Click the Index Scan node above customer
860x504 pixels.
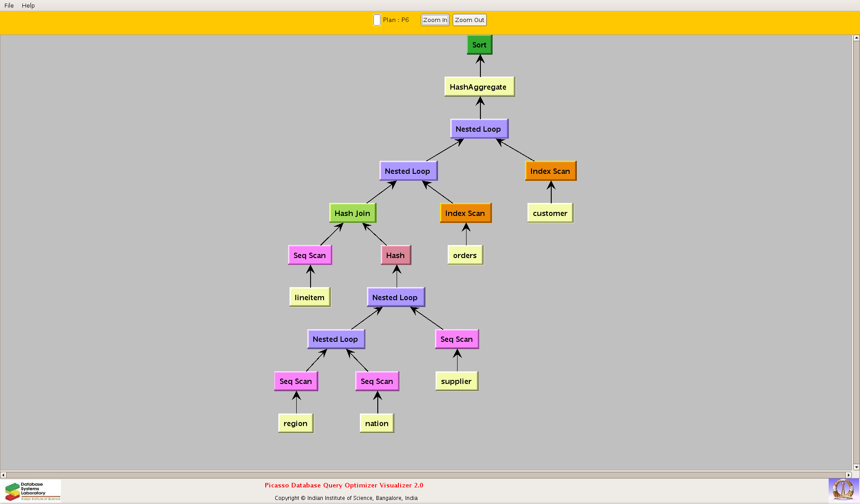(x=550, y=171)
